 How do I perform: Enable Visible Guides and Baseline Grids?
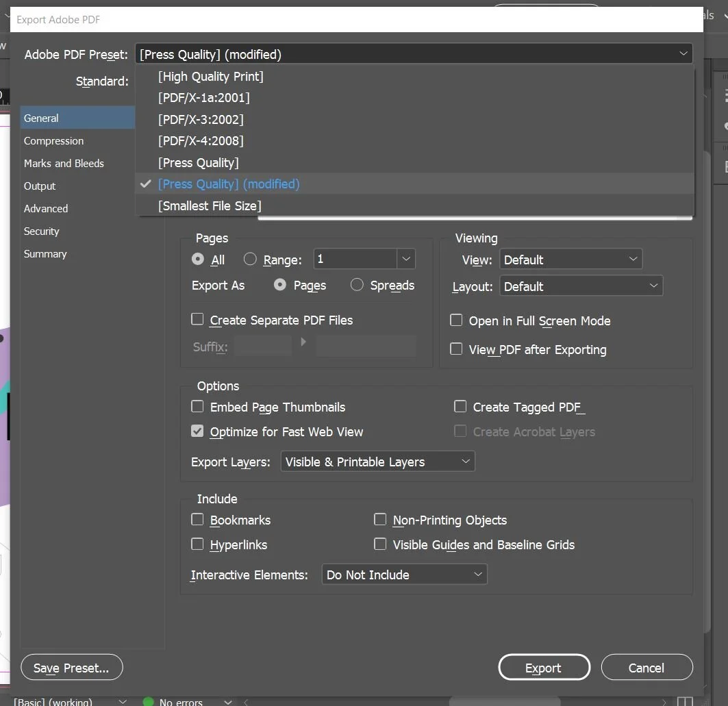[x=380, y=544]
